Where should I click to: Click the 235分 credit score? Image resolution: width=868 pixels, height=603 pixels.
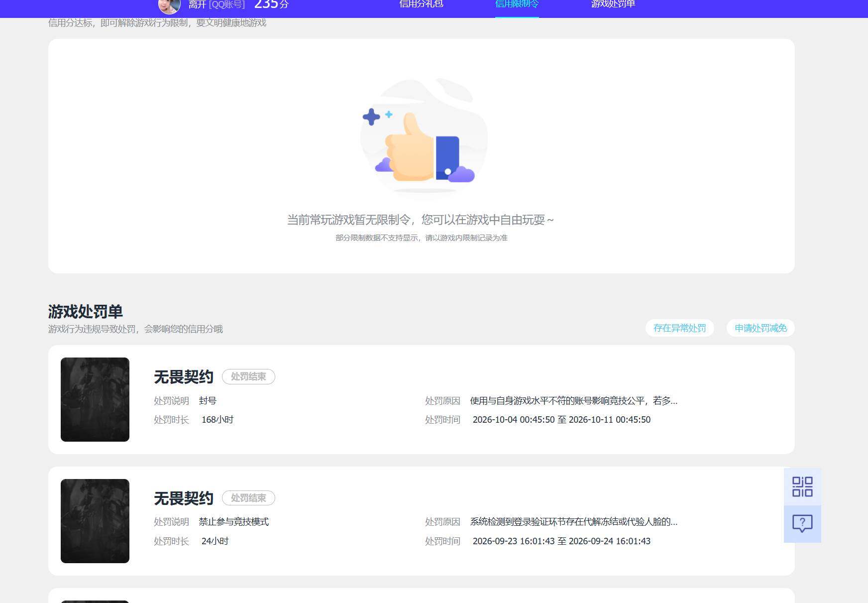pos(271,5)
